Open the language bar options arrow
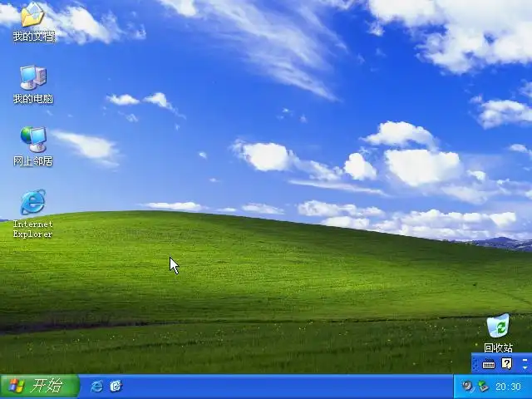This screenshot has width=532, height=399. click(x=525, y=367)
